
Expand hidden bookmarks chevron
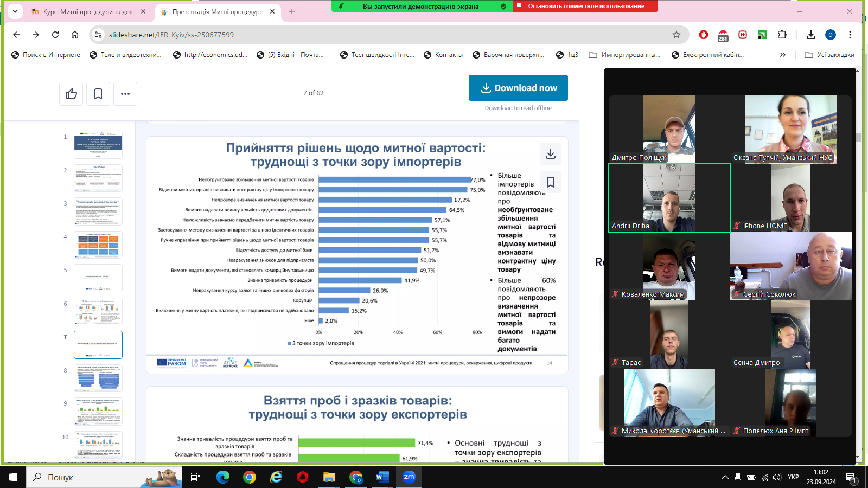[782, 55]
